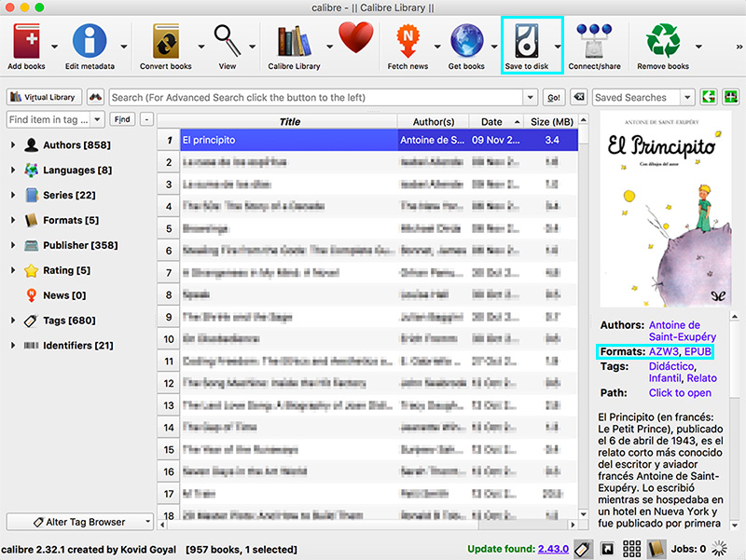Toggle tag browser icon in status bar
Screen dimensions: 746x560
(583, 549)
